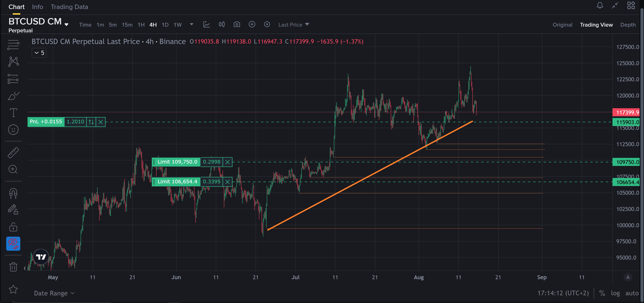
Task: Take a chart snapshot with camera icon
Action: pos(236,24)
